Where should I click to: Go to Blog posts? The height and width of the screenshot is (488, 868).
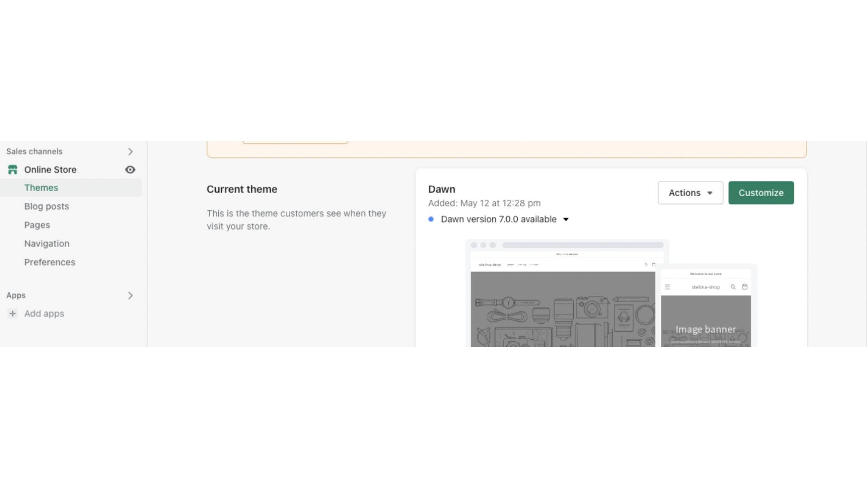pyautogui.click(x=47, y=206)
